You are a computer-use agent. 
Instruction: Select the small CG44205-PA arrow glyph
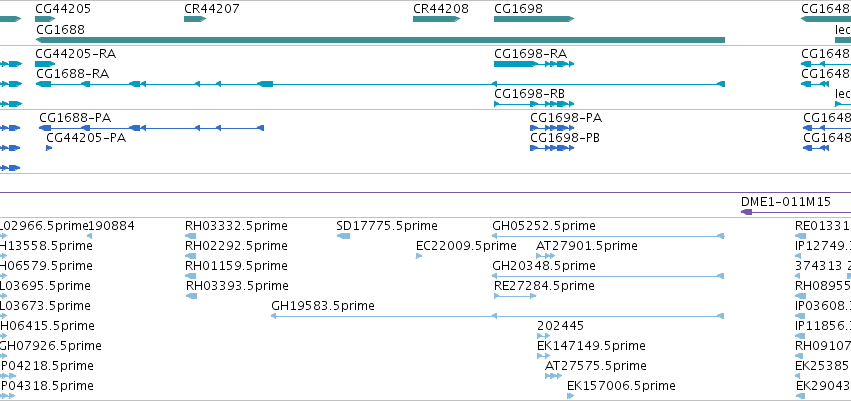[x=49, y=148]
